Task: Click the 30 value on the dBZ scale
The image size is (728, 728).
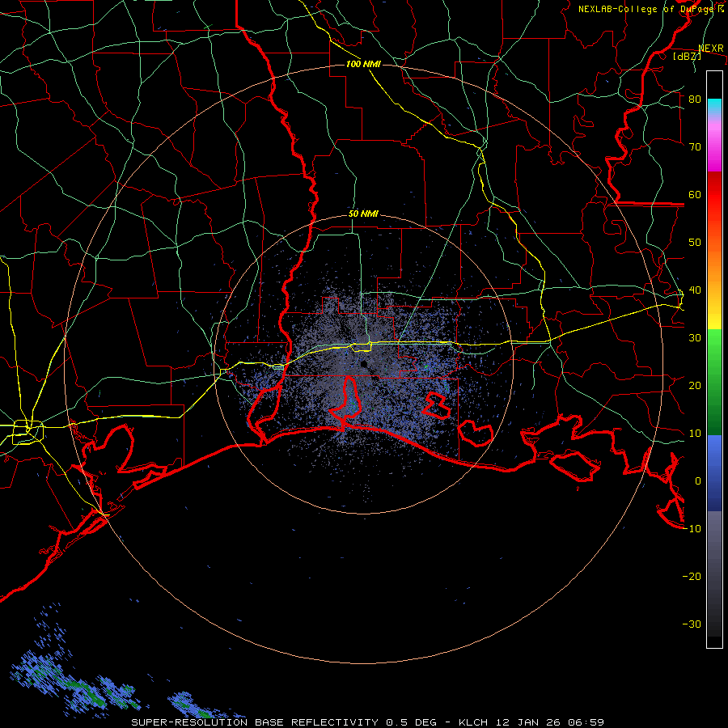Action: [x=695, y=337]
